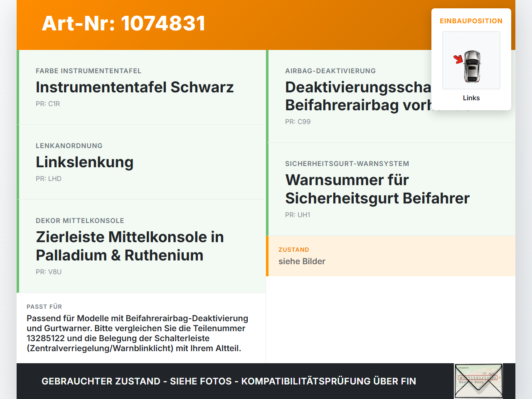Click 'Warnsummer für Sicherheitsgurt Beifahrer'
Viewport: 532px width, 399px height.
coord(377,189)
